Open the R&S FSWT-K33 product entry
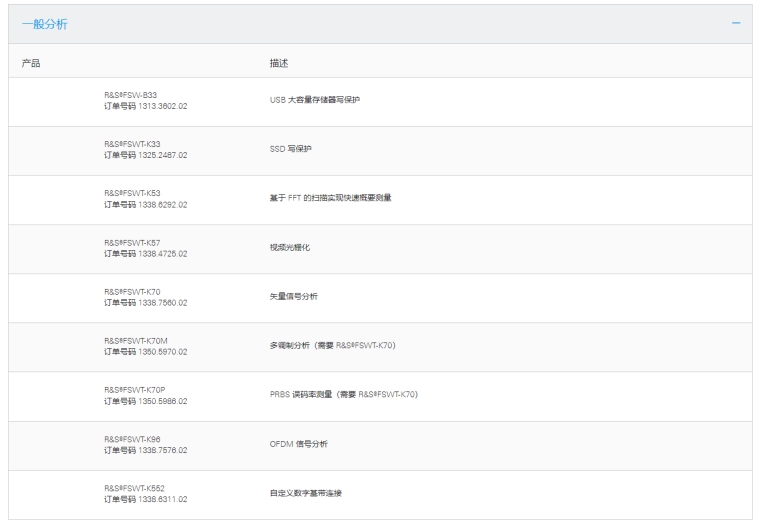Screen dimensions: 760x526 (132, 144)
